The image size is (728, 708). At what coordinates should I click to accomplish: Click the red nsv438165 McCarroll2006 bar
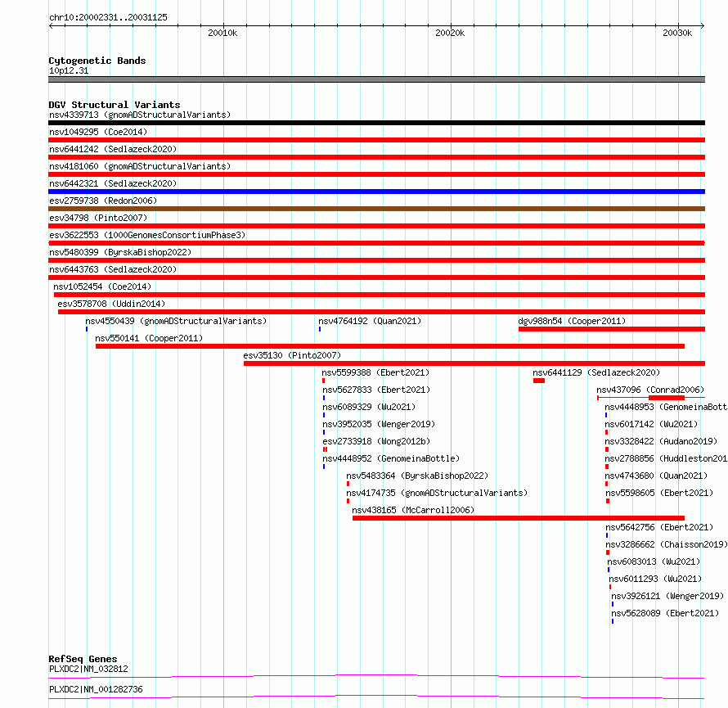519,518
